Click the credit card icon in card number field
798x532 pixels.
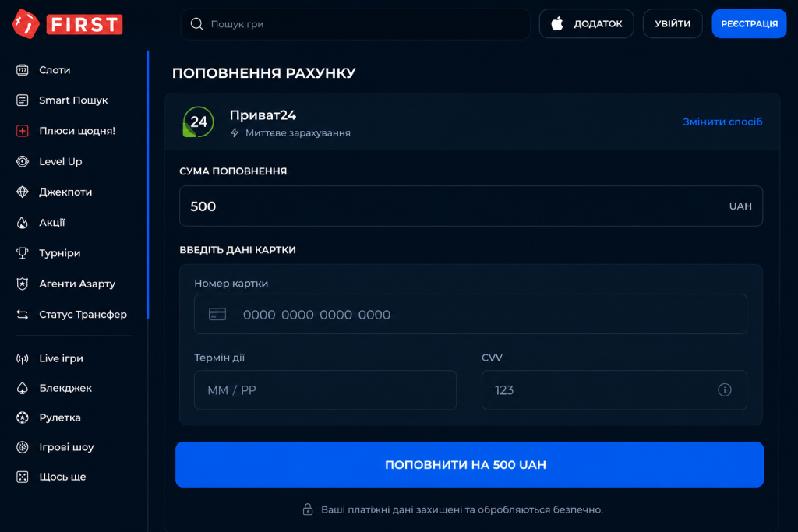pos(217,315)
